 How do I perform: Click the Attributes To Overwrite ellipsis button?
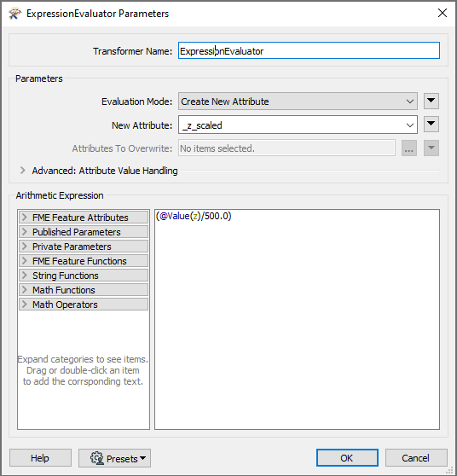(x=408, y=148)
